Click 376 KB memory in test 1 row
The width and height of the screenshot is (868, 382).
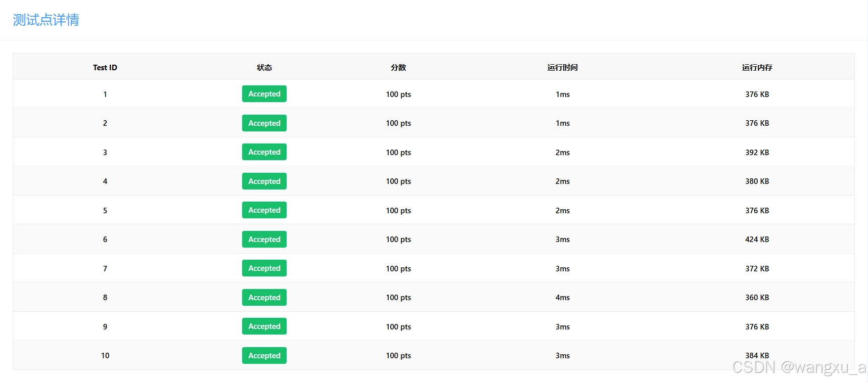(x=757, y=94)
